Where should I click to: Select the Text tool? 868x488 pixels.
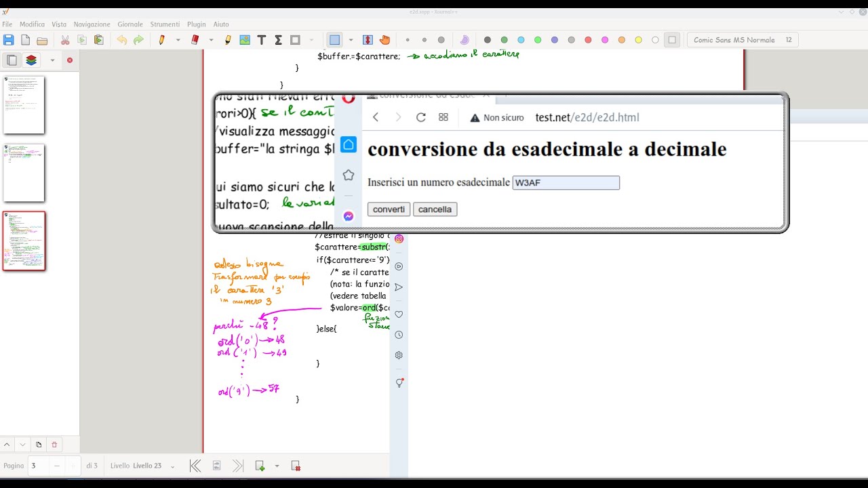pos(262,40)
